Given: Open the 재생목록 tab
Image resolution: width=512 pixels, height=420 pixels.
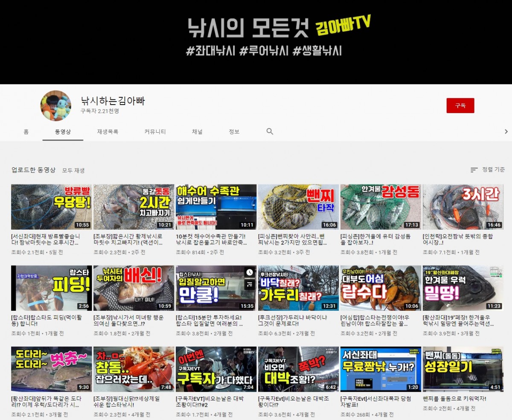Looking at the screenshot, I should pos(108,132).
